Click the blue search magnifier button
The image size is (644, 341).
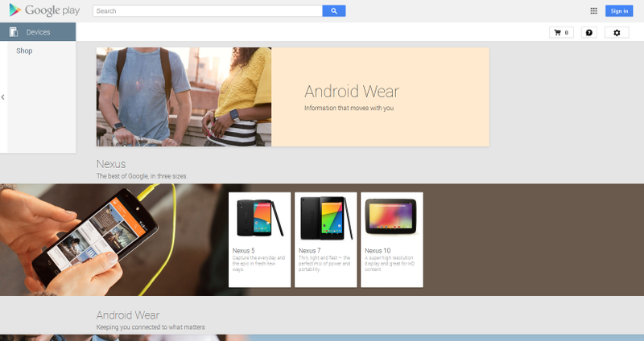coord(334,11)
